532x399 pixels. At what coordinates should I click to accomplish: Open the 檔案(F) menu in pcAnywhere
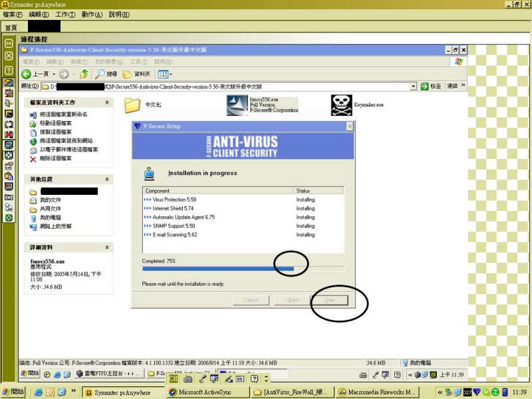13,15
